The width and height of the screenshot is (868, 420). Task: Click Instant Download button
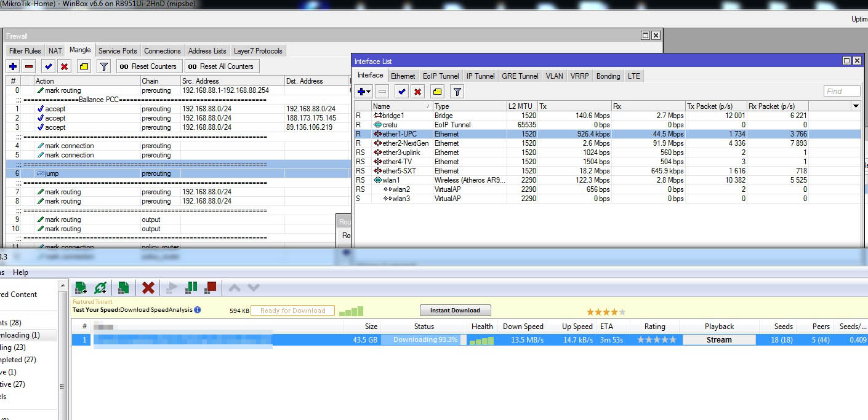tap(456, 310)
